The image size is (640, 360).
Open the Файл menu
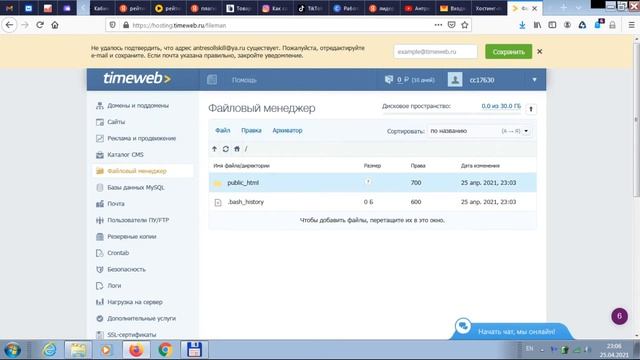(x=222, y=131)
